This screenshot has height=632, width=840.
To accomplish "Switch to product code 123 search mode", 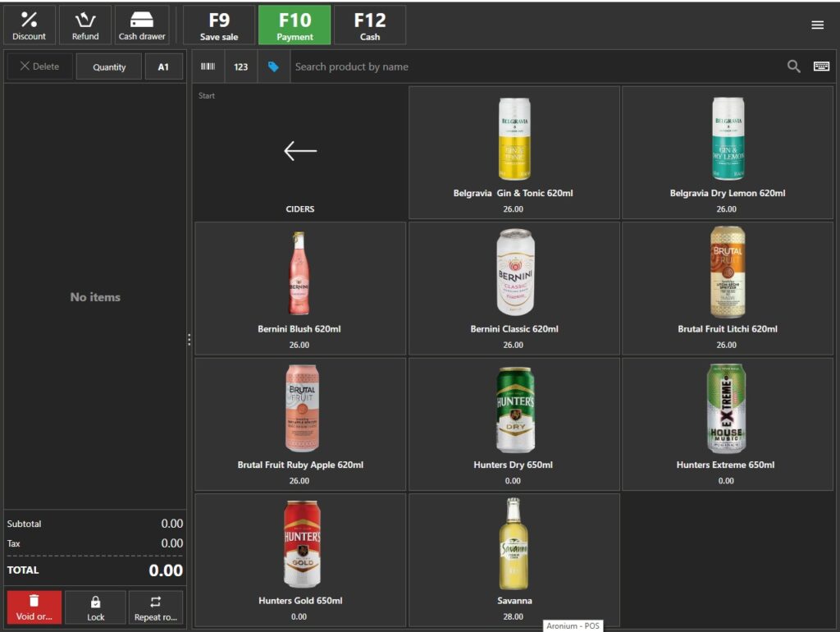I will coord(240,66).
